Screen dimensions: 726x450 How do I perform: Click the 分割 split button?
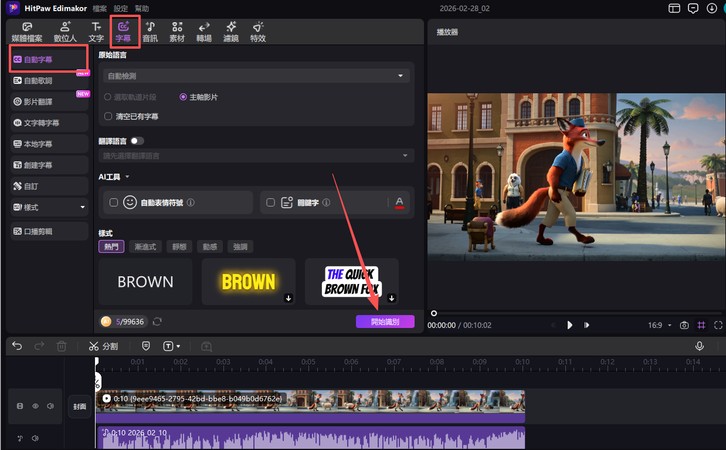coord(103,346)
